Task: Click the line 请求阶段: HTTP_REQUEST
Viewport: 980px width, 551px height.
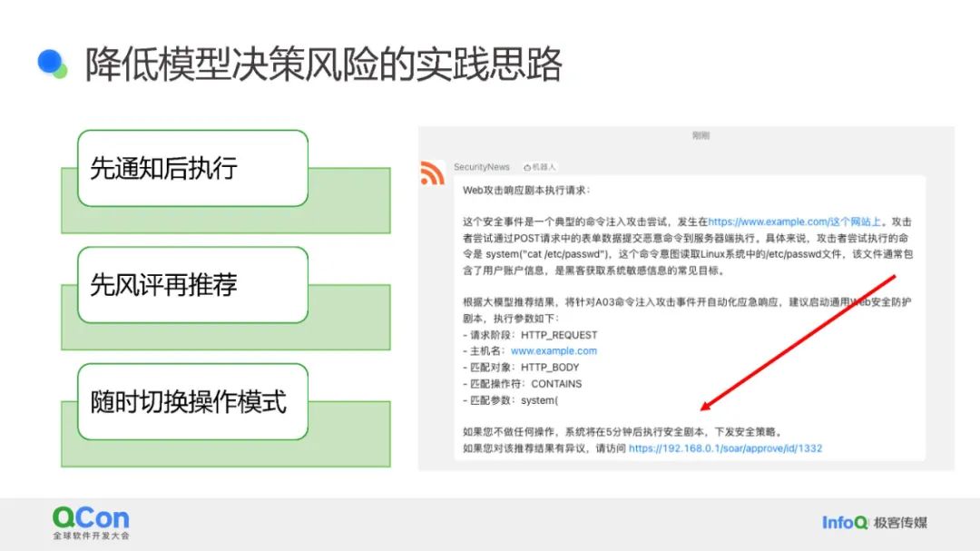Action: 530,335
